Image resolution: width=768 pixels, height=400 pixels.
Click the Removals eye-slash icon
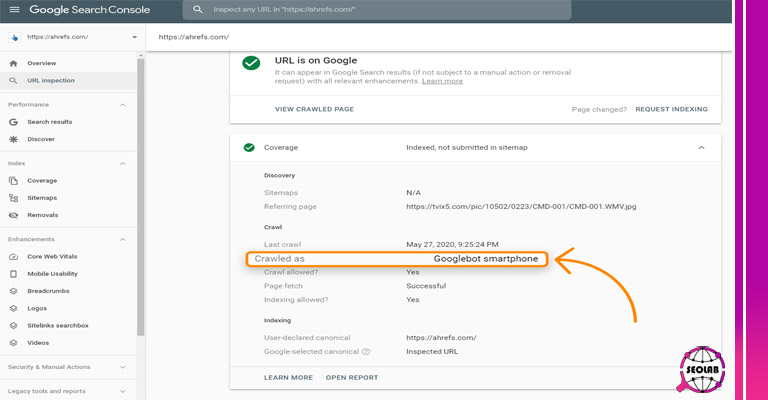(x=13, y=215)
